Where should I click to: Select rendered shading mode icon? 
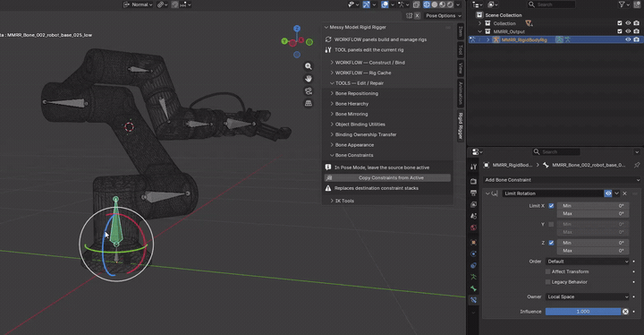pos(450,4)
